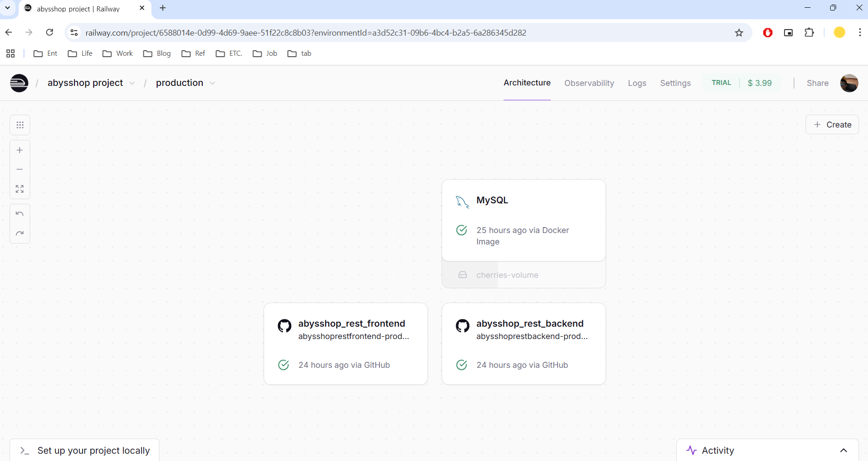Click abysshoprestfrontend-prod... domain text
This screenshot has width=868, height=461.
353,336
